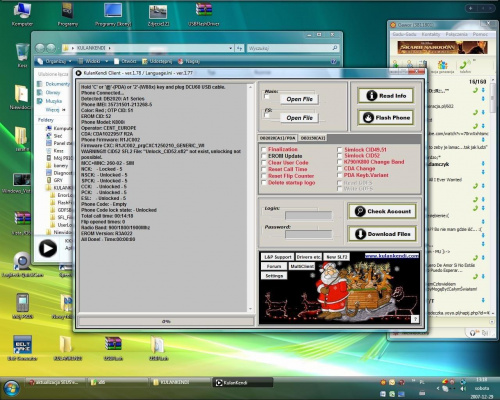Enable Reset Call Time option

click(x=264, y=169)
